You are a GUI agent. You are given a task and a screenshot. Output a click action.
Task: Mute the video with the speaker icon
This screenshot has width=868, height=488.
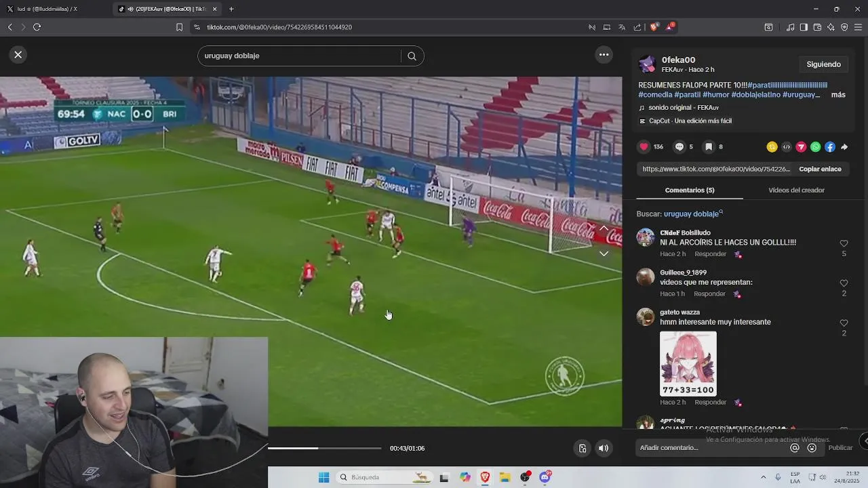click(x=604, y=448)
